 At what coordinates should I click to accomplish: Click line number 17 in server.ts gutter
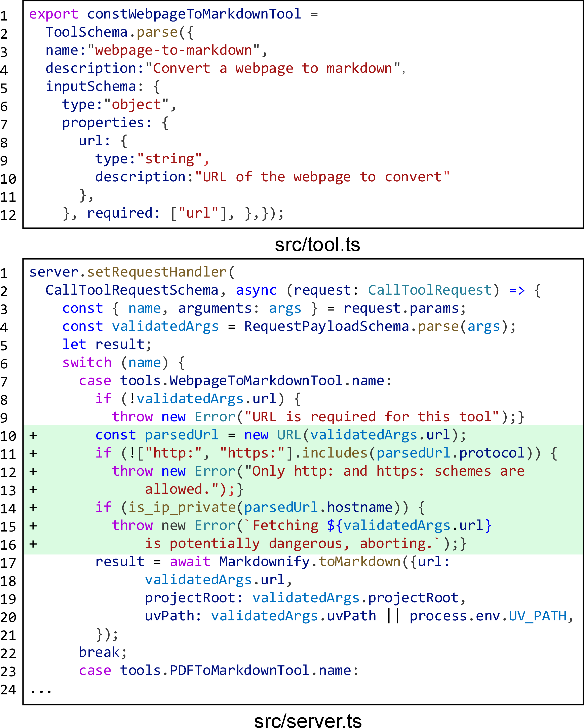[x=8, y=563]
